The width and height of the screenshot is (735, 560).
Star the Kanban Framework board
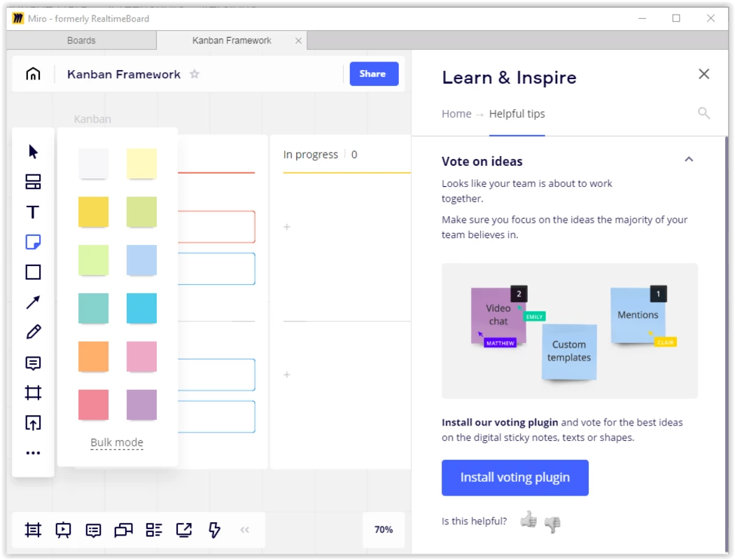pyautogui.click(x=195, y=74)
